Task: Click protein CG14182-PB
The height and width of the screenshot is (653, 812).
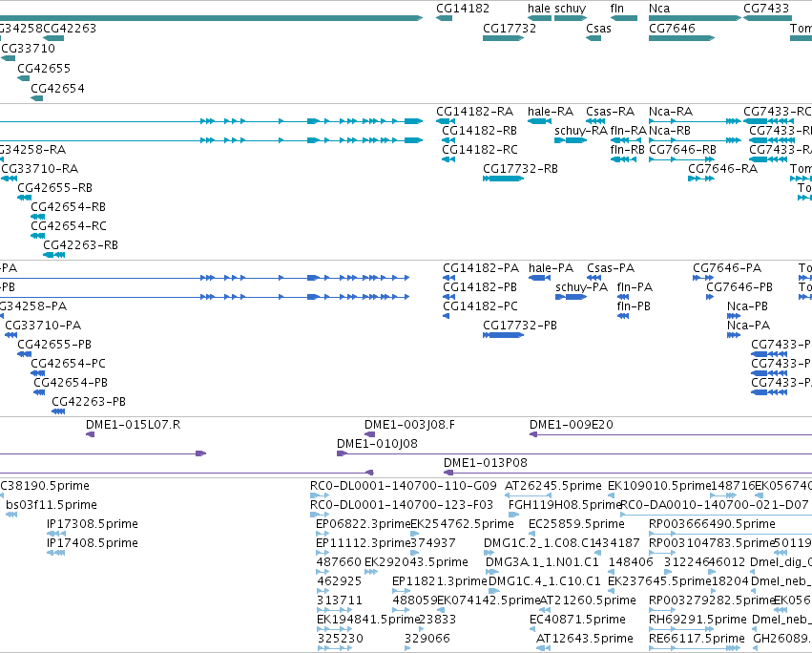Action: point(480,287)
